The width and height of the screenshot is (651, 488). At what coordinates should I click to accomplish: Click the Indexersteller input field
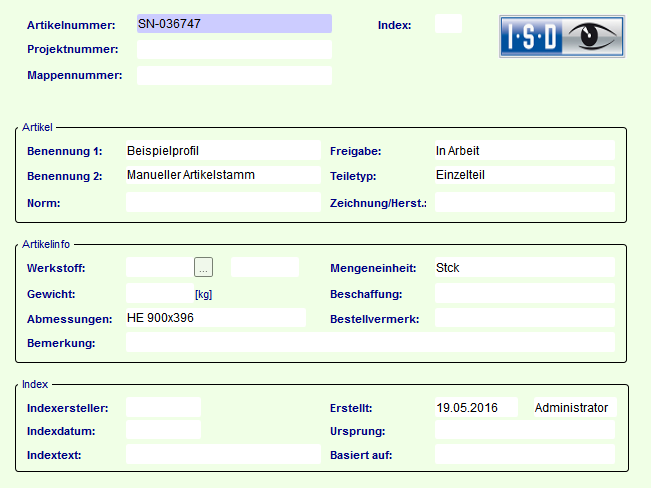pyautogui.click(x=163, y=407)
